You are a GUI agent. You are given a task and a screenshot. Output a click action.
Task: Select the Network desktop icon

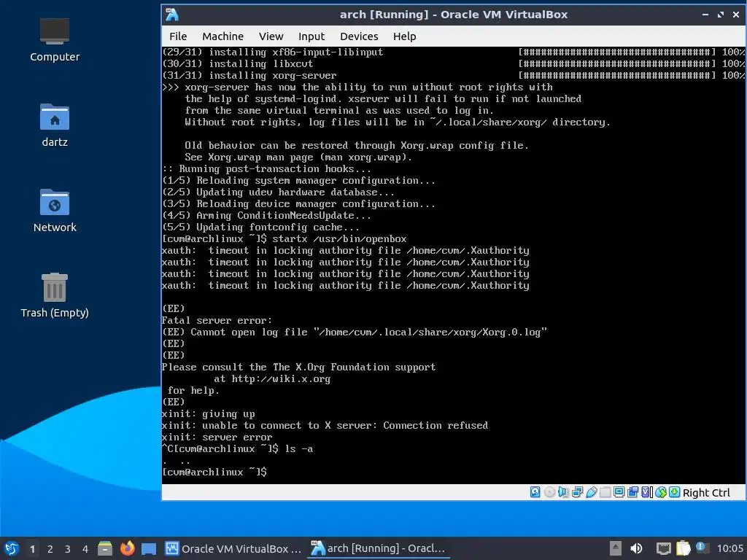(54, 211)
